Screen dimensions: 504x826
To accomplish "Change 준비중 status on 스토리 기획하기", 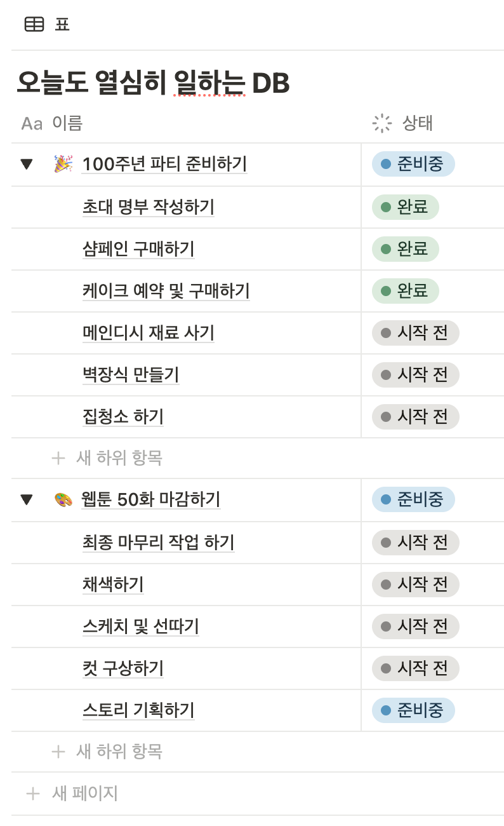I will tap(413, 710).
